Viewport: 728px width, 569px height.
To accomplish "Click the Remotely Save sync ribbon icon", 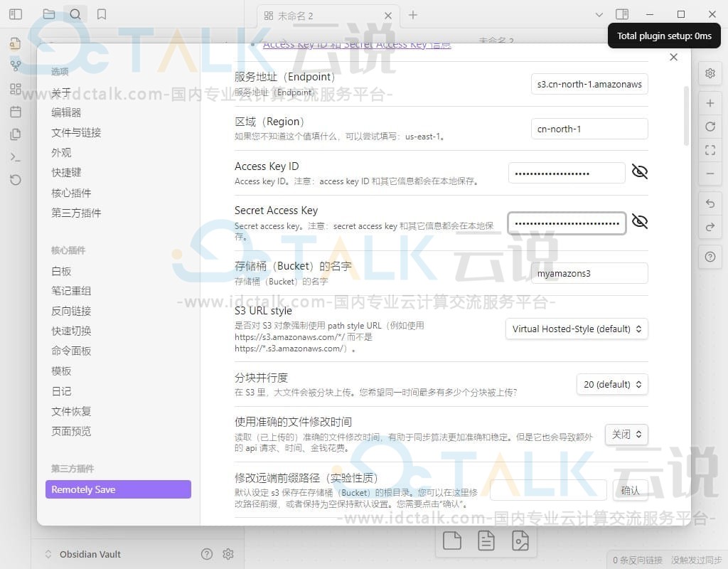I will pyautogui.click(x=16, y=180).
